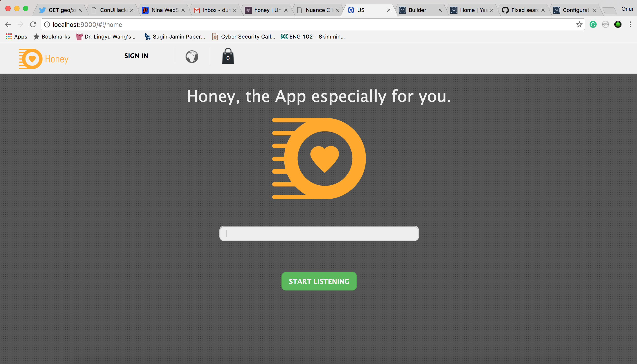637x364 pixels.
Task: Click the SIGN IN link
Action: click(x=136, y=56)
